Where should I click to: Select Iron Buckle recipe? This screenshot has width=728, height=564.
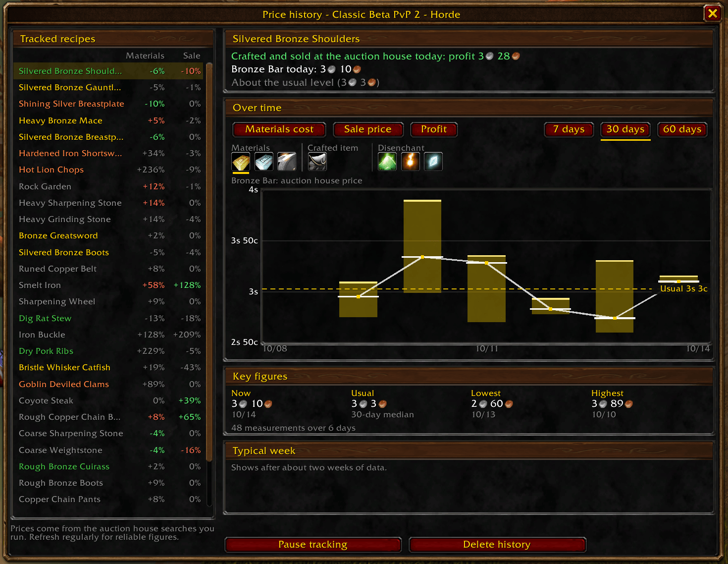pos(109,335)
